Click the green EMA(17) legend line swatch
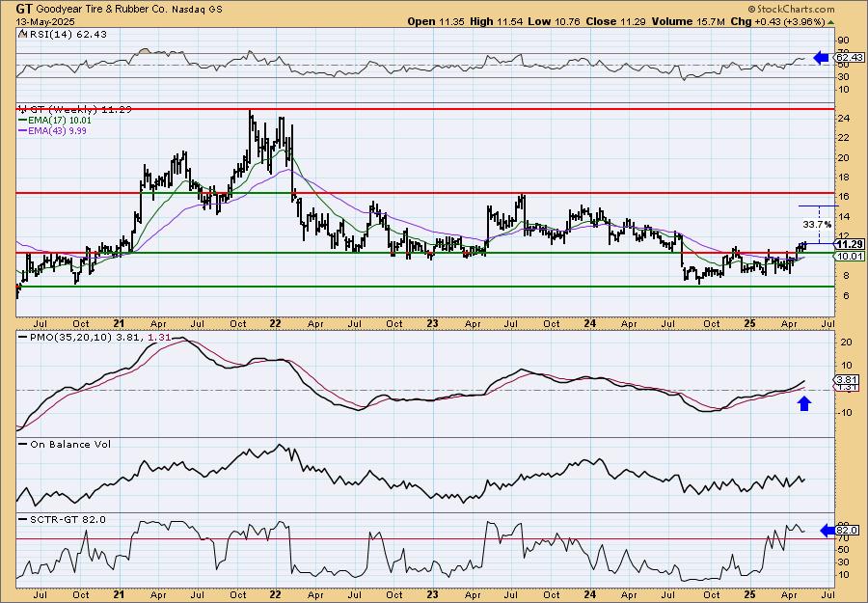Screen dimensions: 868x603 pyautogui.click(x=23, y=121)
